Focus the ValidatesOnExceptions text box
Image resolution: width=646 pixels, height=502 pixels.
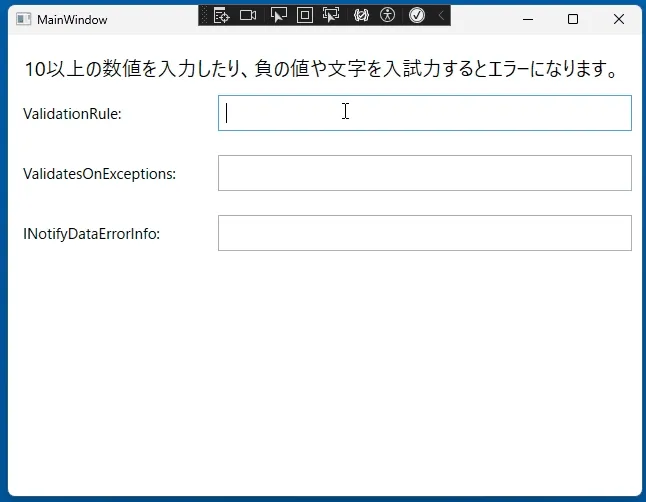[425, 173]
